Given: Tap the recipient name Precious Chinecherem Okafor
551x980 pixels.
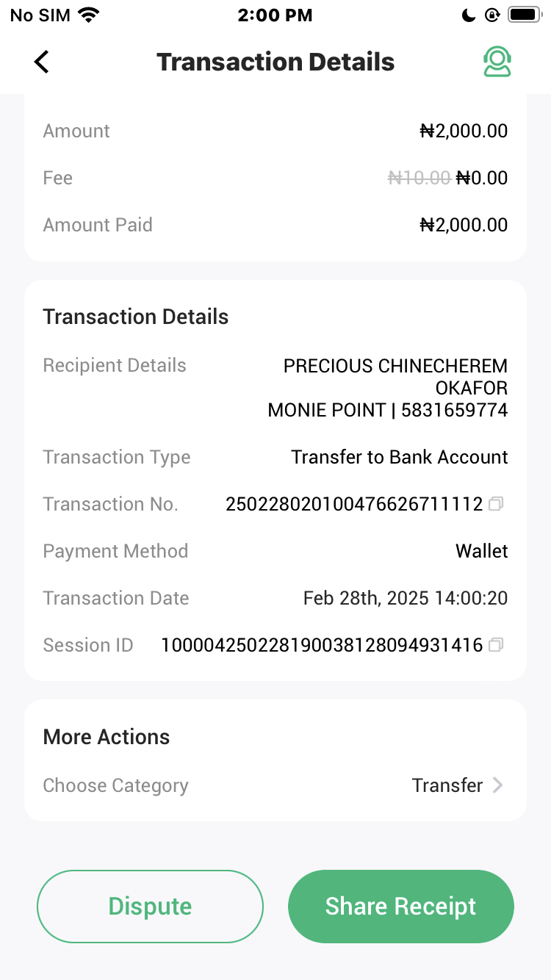Looking at the screenshot, I should [395, 376].
